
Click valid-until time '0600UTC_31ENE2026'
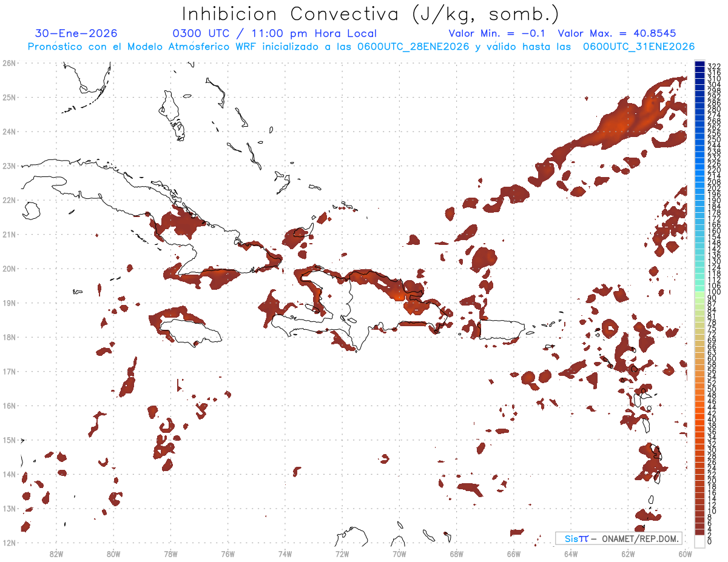coord(639,47)
